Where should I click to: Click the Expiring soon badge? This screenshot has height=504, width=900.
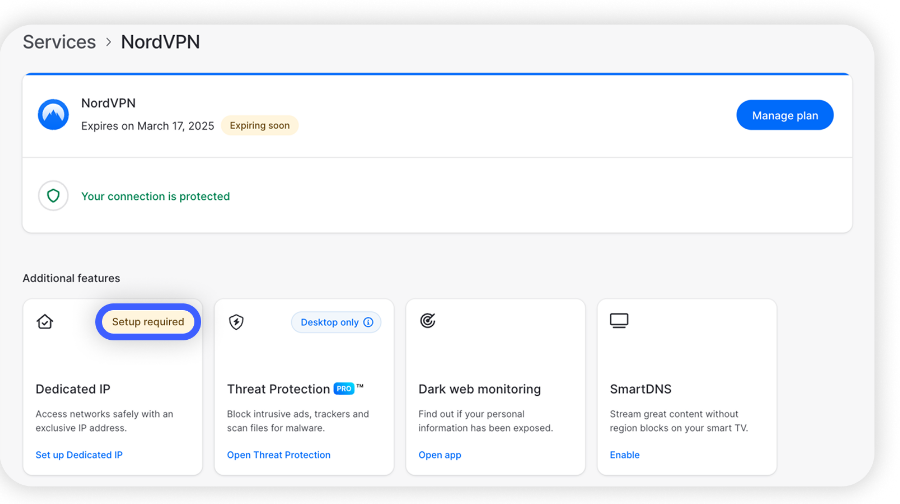click(x=259, y=125)
